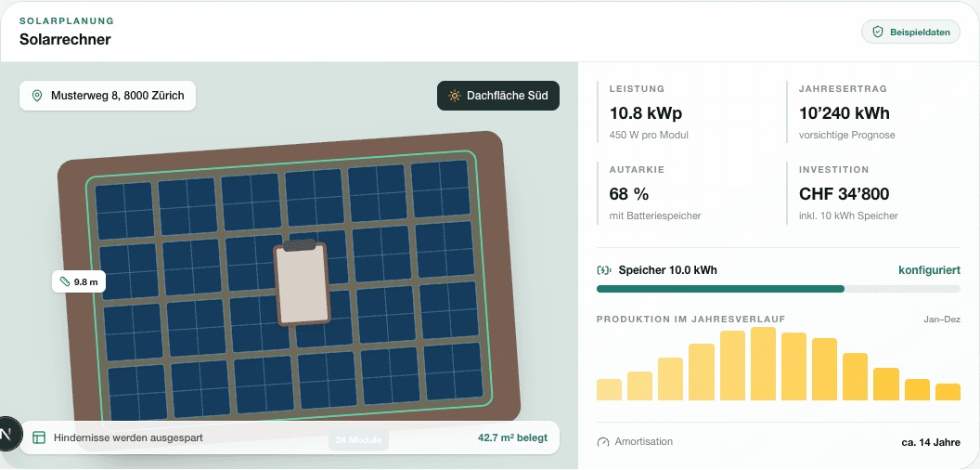Screen dimensions: 980x470
Task: Click the text Hindernisse werden ausgespart
Action: tap(128, 437)
